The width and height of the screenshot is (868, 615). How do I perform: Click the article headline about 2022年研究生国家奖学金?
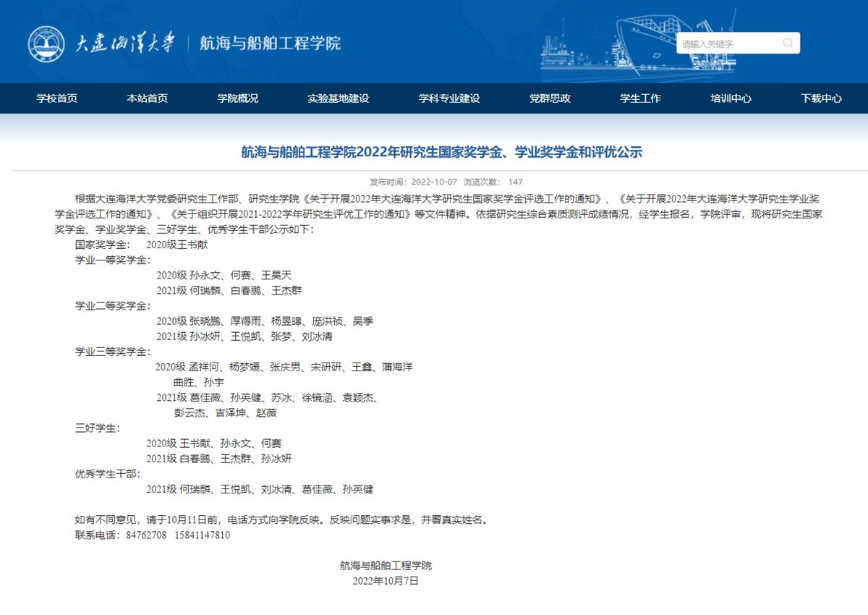441,152
